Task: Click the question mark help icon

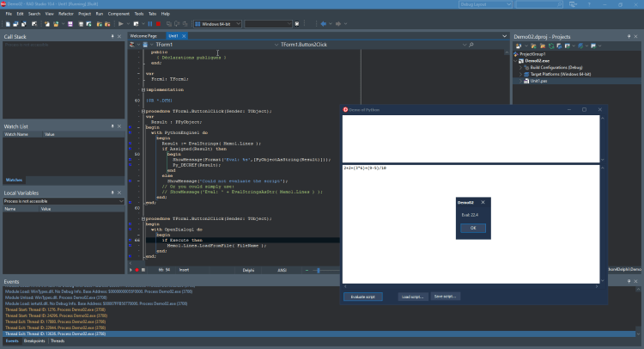Action: click(x=589, y=4)
